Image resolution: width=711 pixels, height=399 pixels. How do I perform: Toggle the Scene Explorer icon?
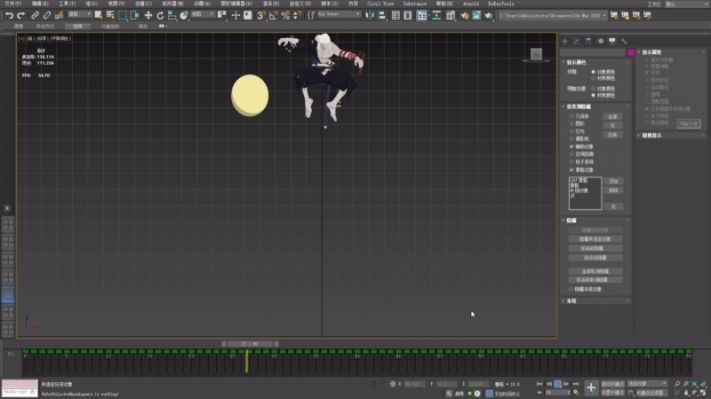pyautogui.click(x=396, y=15)
